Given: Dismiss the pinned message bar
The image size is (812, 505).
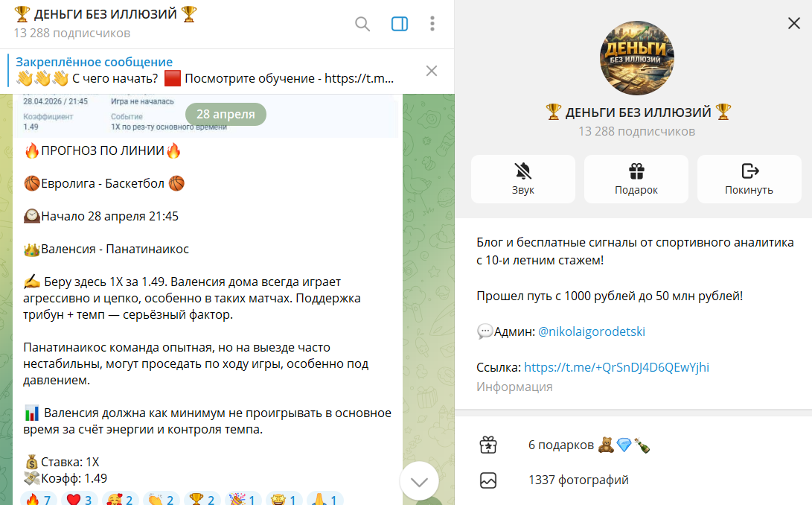Looking at the screenshot, I should 432,71.
